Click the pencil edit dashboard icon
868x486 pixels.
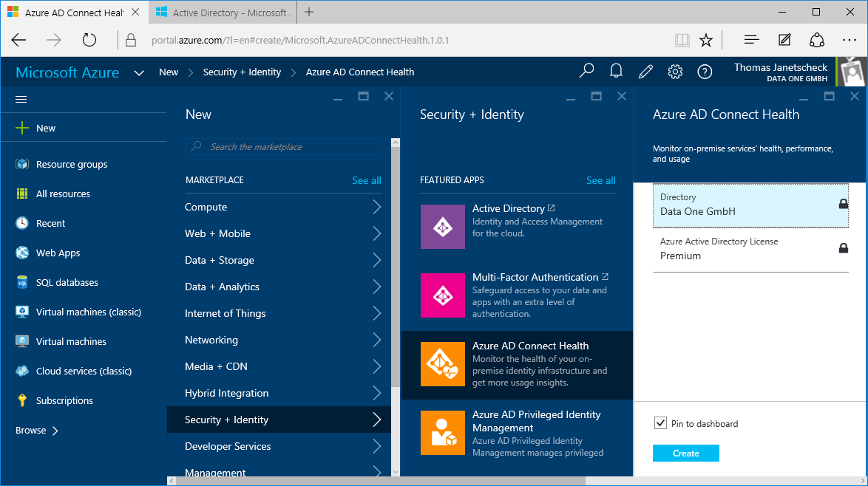(645, 72)
